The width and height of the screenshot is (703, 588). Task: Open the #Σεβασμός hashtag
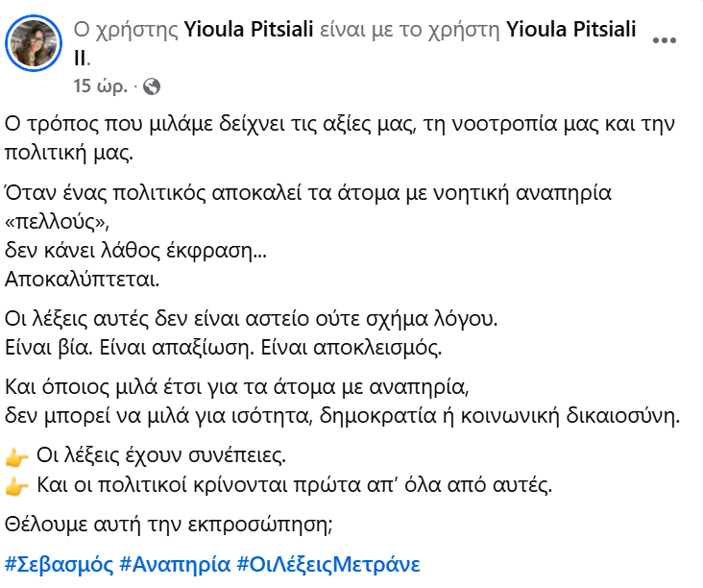click(x=59, y=564)
